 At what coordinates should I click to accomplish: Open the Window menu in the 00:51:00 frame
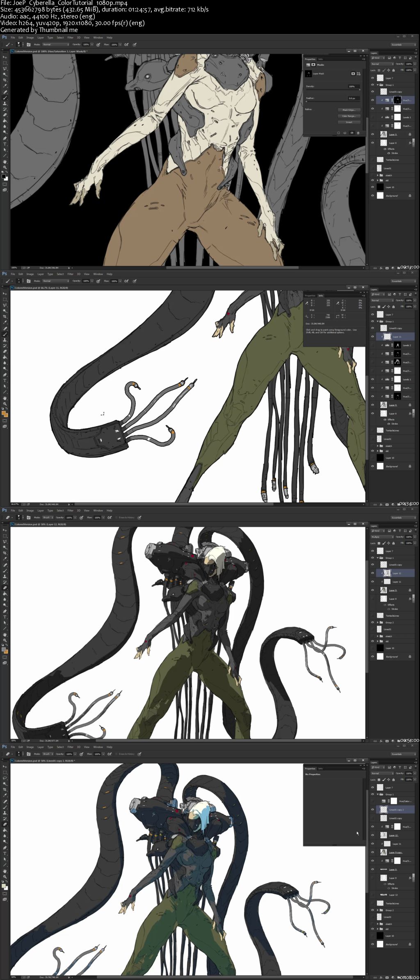[x=98, y=510]
